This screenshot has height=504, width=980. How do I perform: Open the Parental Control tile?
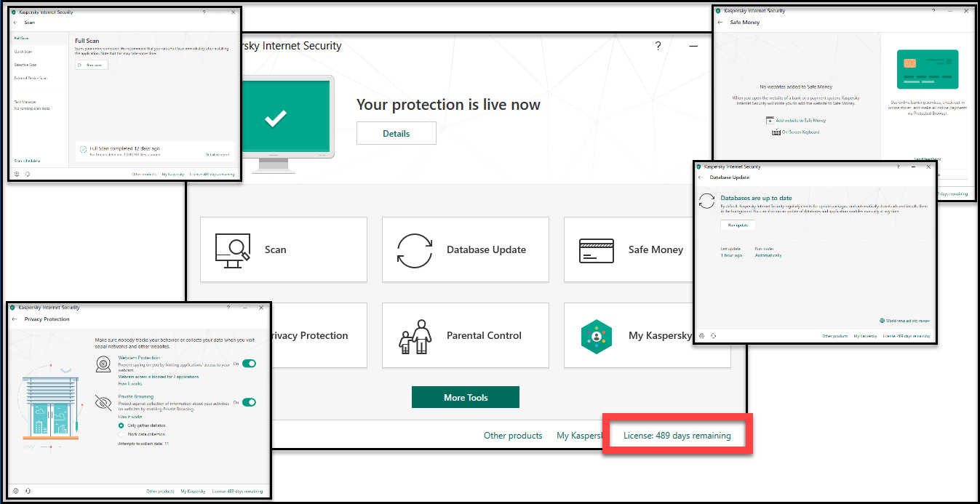(x=466, y=335)
